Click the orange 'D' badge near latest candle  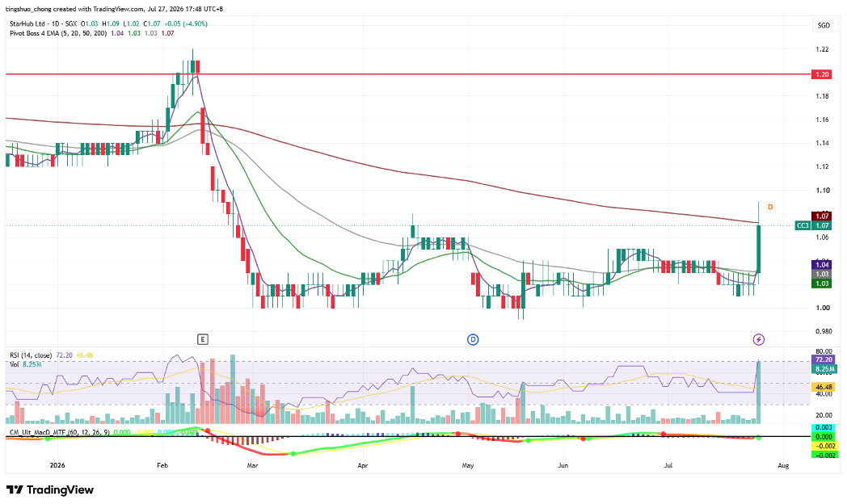point(770,207)
